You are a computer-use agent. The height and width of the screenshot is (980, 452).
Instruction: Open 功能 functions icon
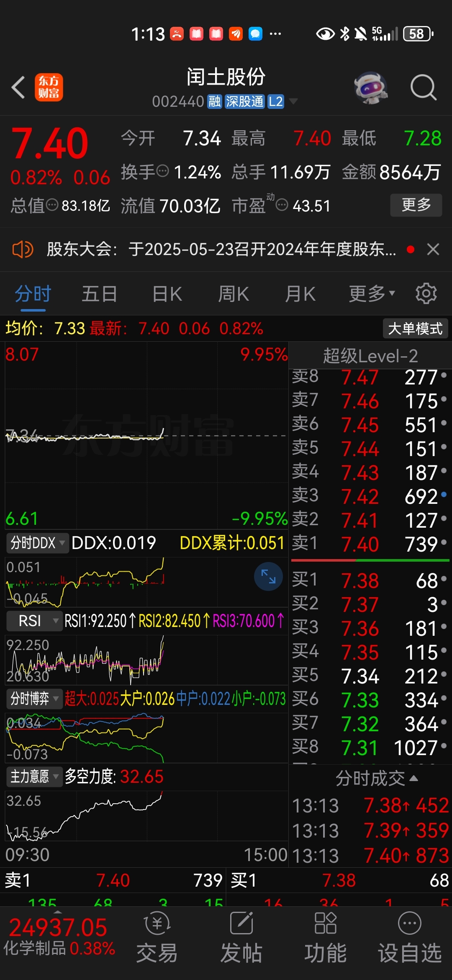(x=326, y=938)
